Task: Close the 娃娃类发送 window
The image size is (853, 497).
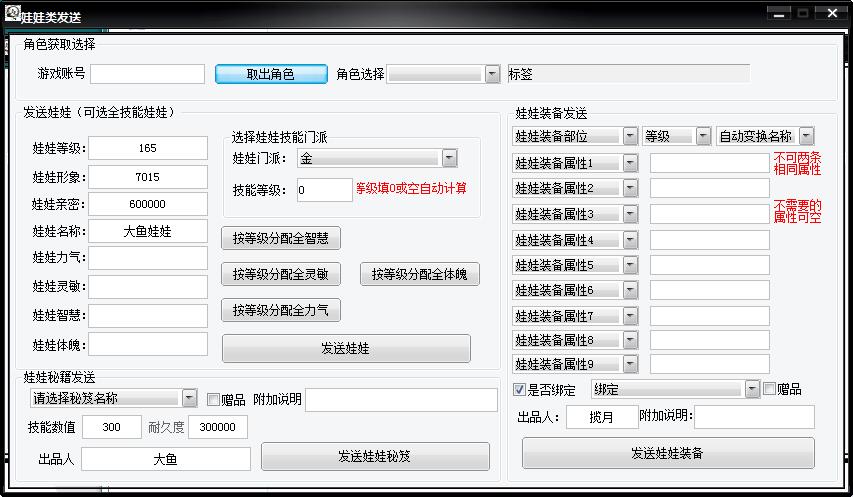Action: click(829, 13)
